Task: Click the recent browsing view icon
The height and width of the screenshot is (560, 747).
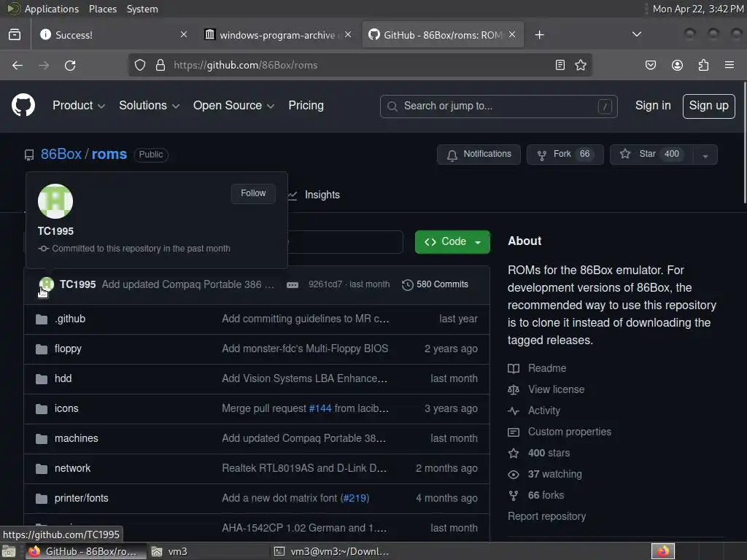Action: (x=15, y=35)
